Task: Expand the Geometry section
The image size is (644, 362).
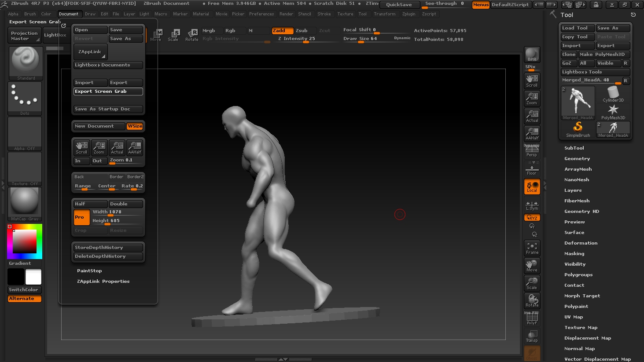Action: (x=577, y=159)
